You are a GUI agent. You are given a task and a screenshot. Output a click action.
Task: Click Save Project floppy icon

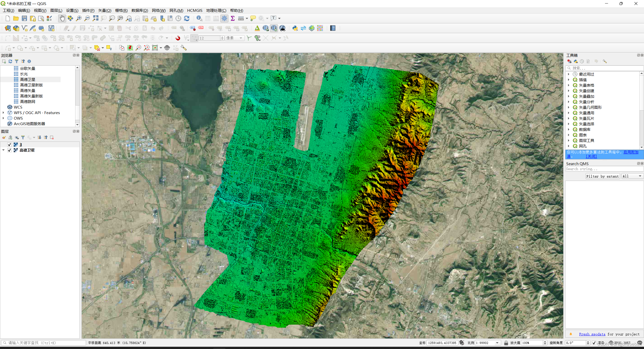24,18
